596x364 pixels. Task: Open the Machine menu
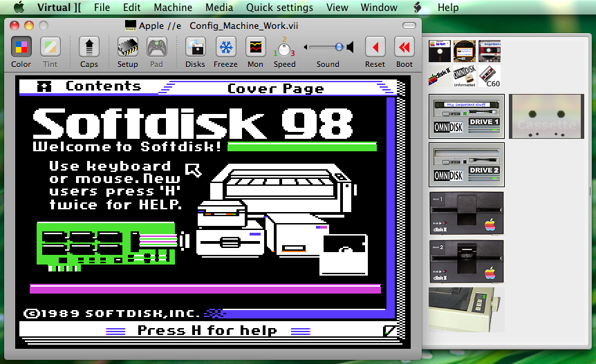(173, 7)
